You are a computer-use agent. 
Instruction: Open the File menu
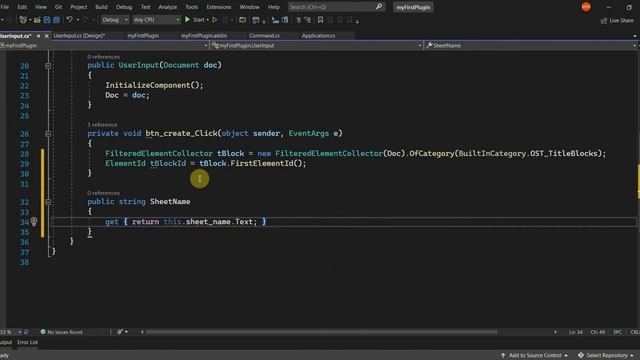pos(4,7)
